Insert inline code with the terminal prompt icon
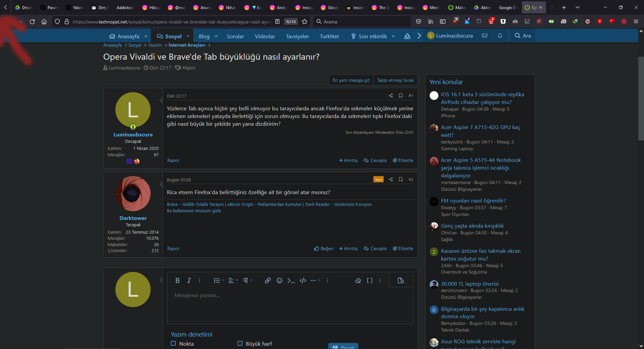644x349 pixels. (x=291, y=281)
